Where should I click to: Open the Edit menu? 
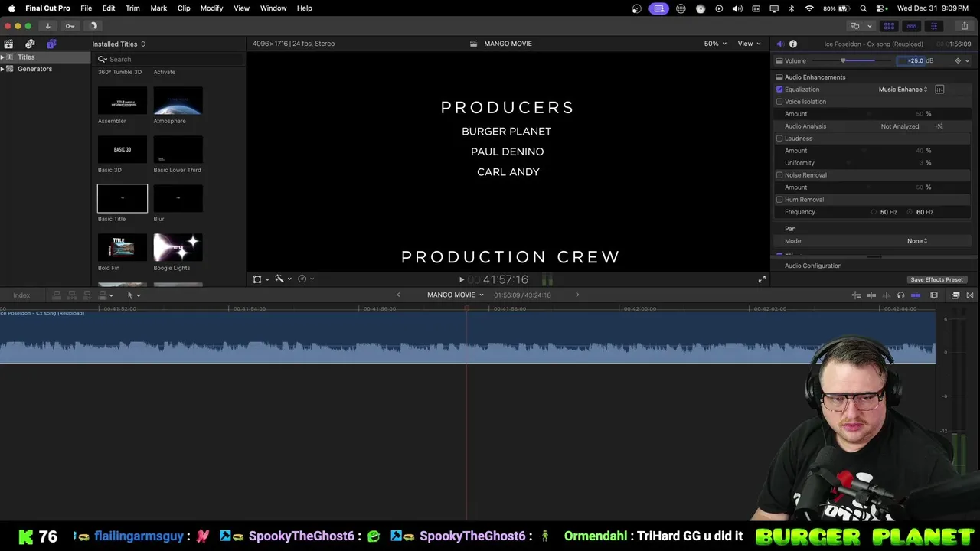[109, 8]
